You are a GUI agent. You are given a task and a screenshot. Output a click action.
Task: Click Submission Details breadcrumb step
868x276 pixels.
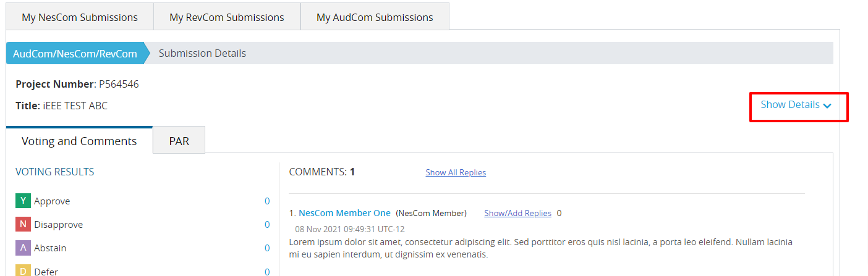pos(202,54)
